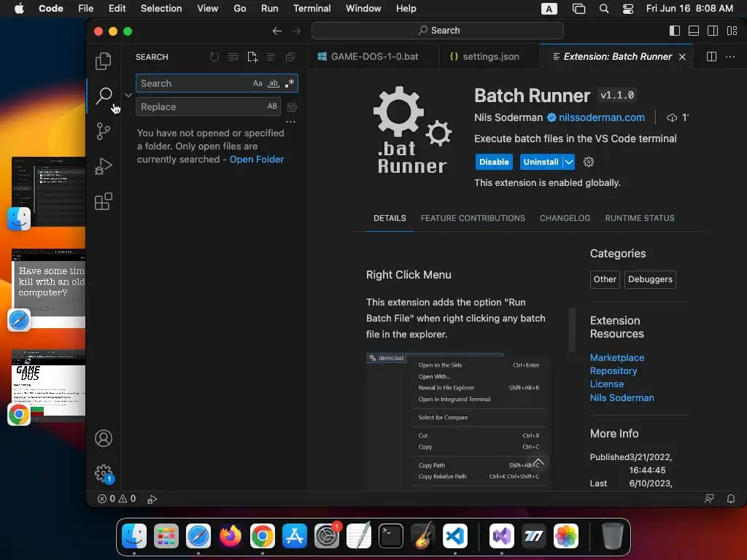Image resolution: width=747 pixels, height=560 pixels.
Task: Open notifications bell in status bar
Action: (x=730, y=499)
